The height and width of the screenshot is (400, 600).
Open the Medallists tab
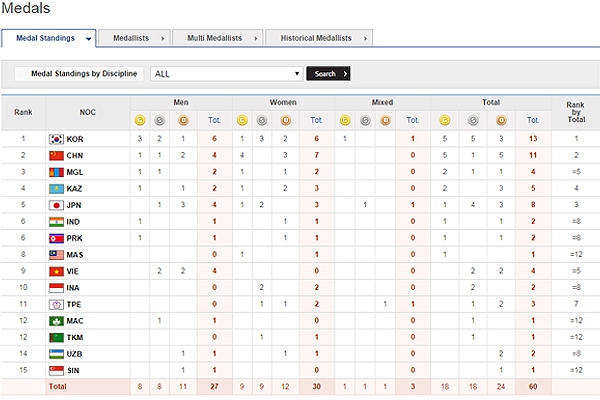[x=134, y=38]
